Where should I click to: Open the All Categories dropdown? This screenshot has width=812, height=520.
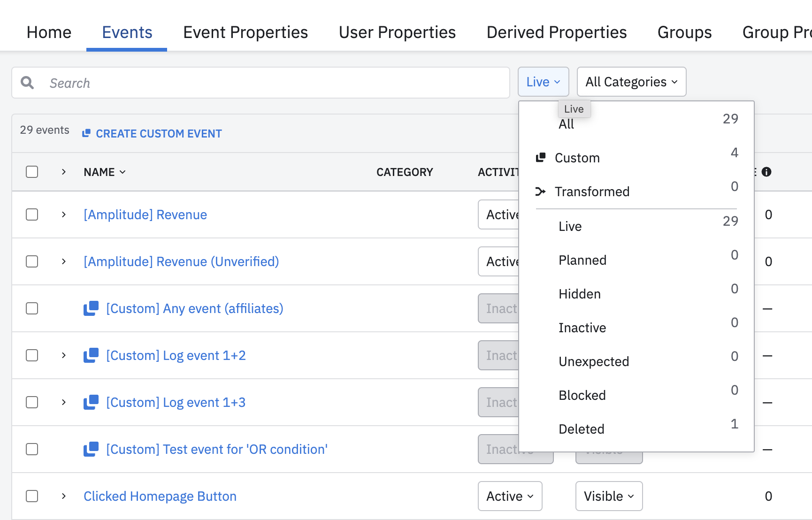631,82
